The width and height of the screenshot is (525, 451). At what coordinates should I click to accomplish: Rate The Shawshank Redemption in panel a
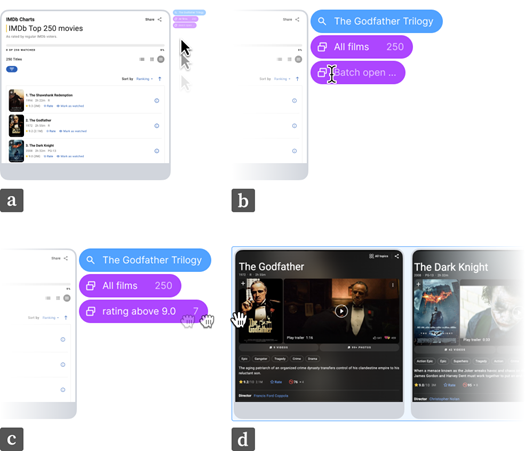[49, 106]
